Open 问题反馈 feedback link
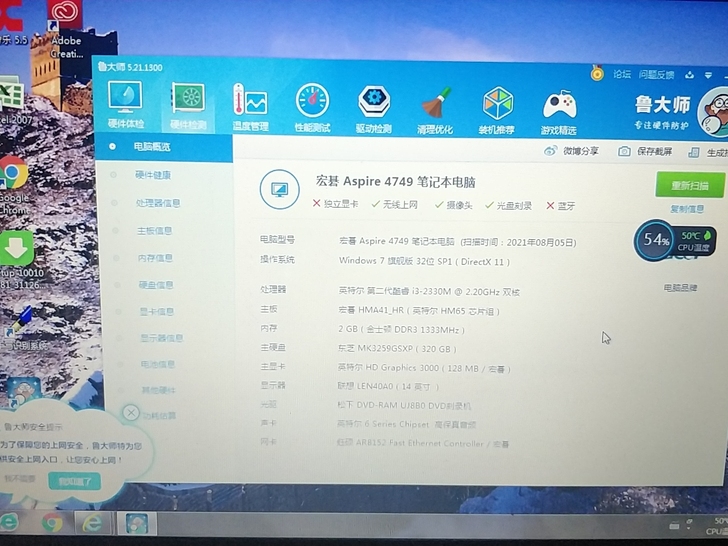 (656, 75)
